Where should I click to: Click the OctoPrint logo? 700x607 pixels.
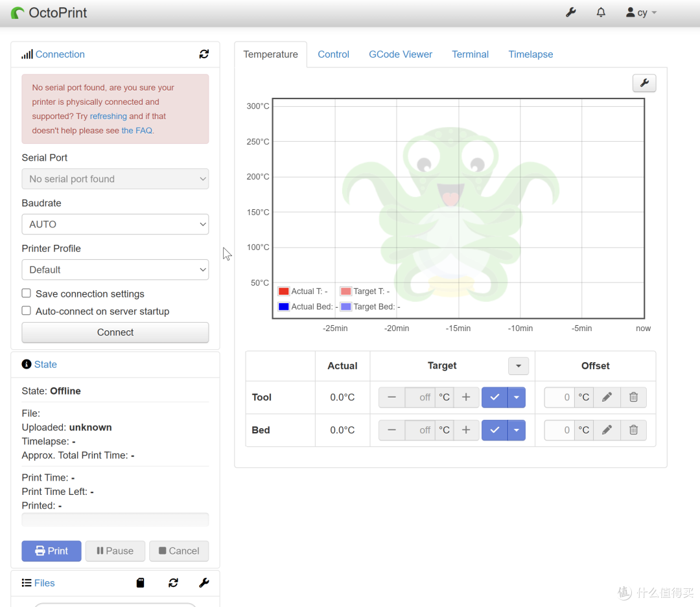[x=49, y=13]
